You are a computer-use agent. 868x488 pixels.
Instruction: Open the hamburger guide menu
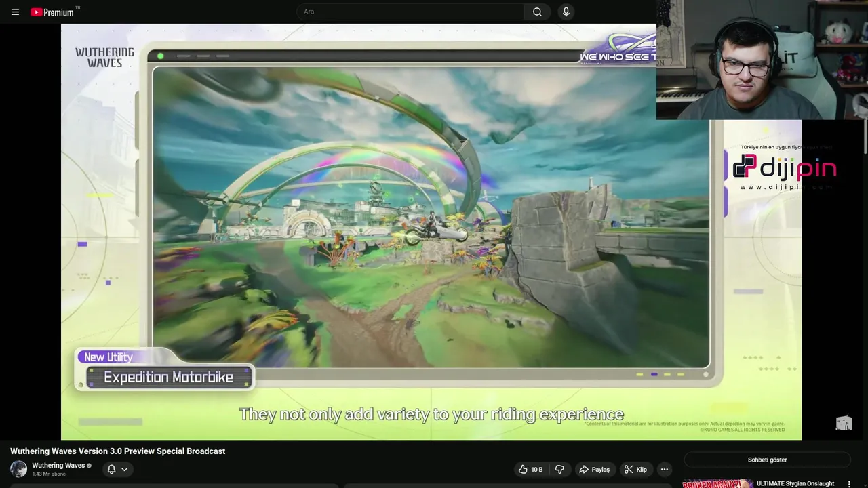pos(15,12)
